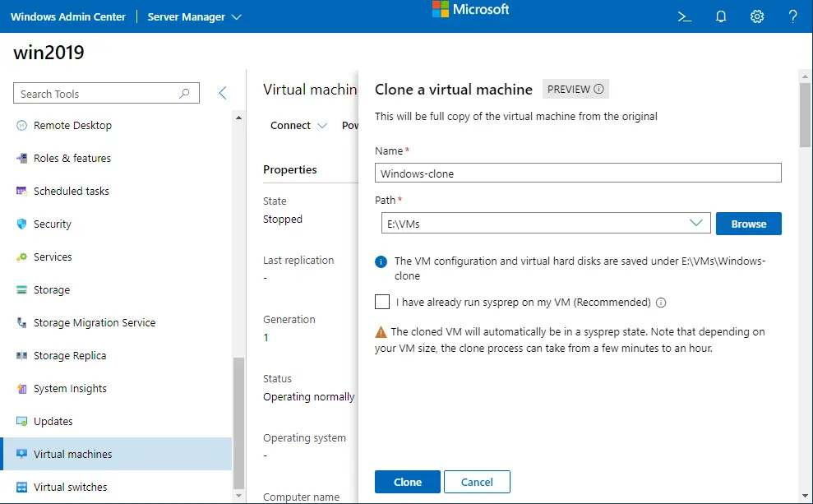Open the Path dropdown showing E:\VMs
Viewport: 813px width, 504px height.
[x=546, y=223]
